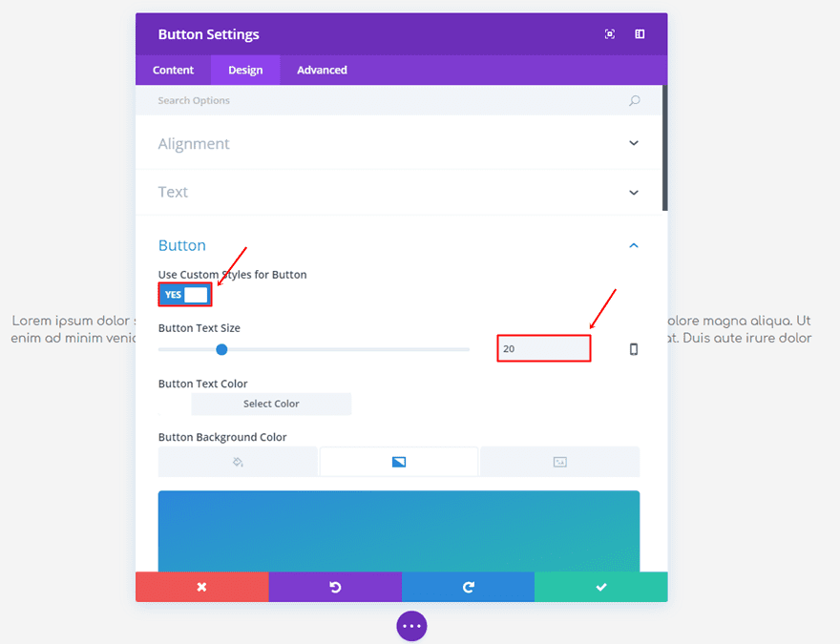This screenshot has height=644, width=840.
Task: Expand the Alignment section
Action: click(634, 143)
